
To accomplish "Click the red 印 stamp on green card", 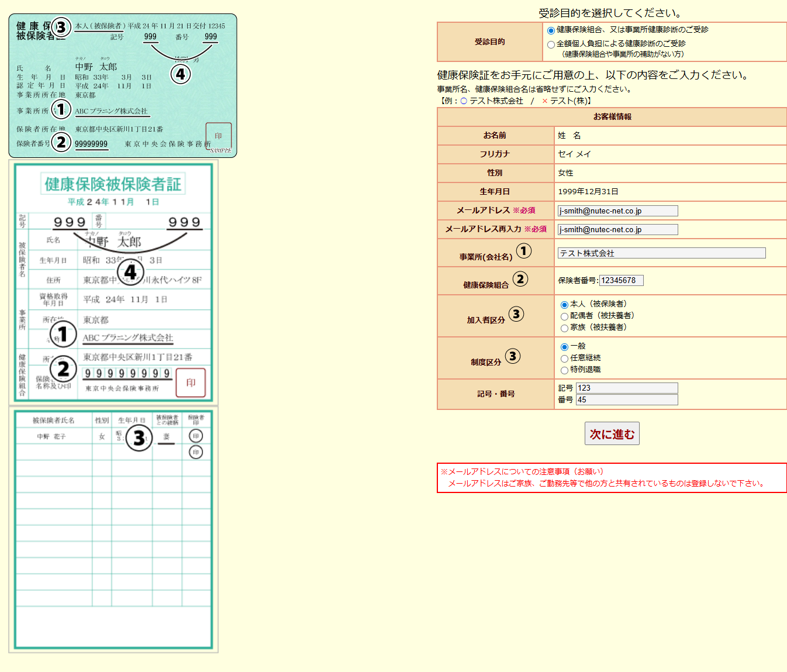I will 218,136.
